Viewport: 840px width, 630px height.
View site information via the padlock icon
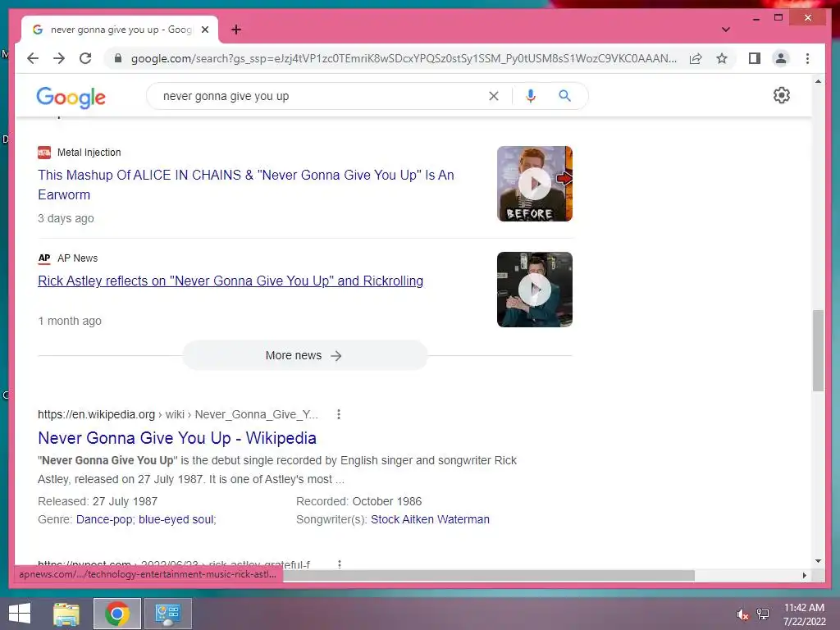(118, 58)
